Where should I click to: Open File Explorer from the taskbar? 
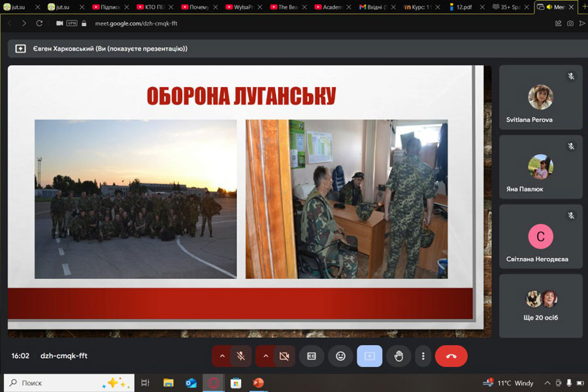coord(169,383)
